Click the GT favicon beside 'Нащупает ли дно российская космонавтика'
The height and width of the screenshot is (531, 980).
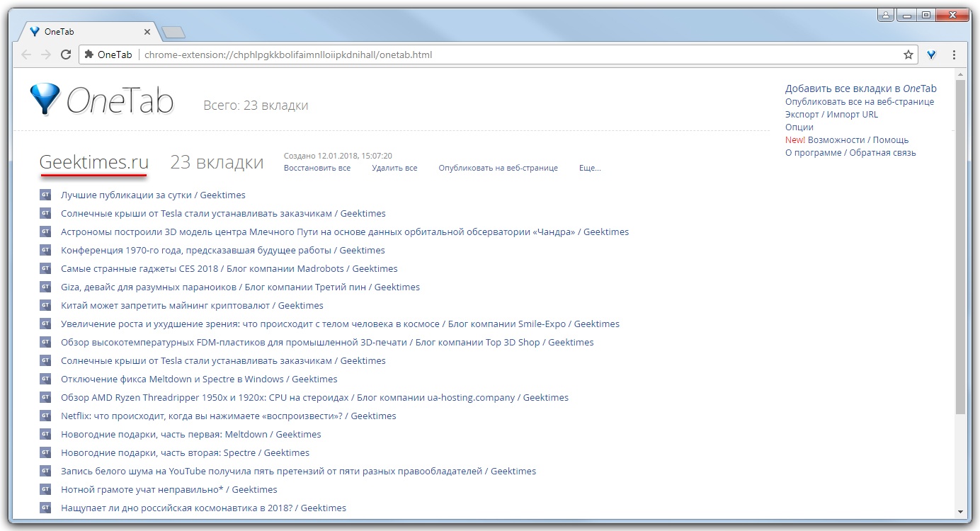pos(45,508)
